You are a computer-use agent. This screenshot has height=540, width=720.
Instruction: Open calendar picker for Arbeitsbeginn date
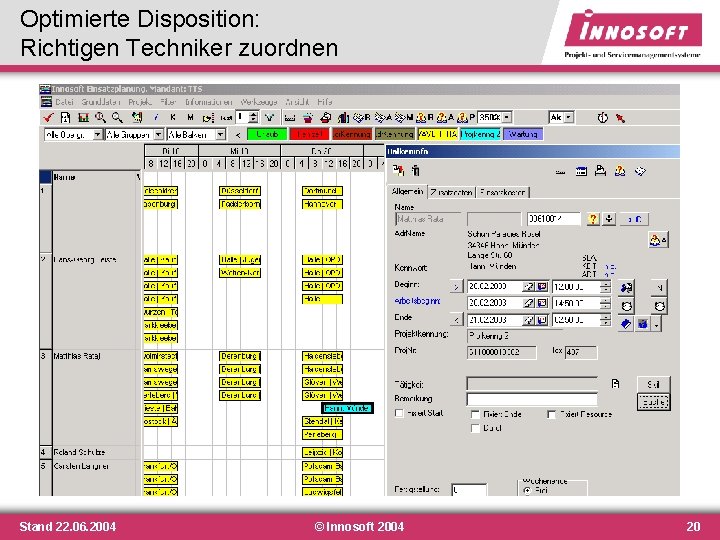click(542, 303)
